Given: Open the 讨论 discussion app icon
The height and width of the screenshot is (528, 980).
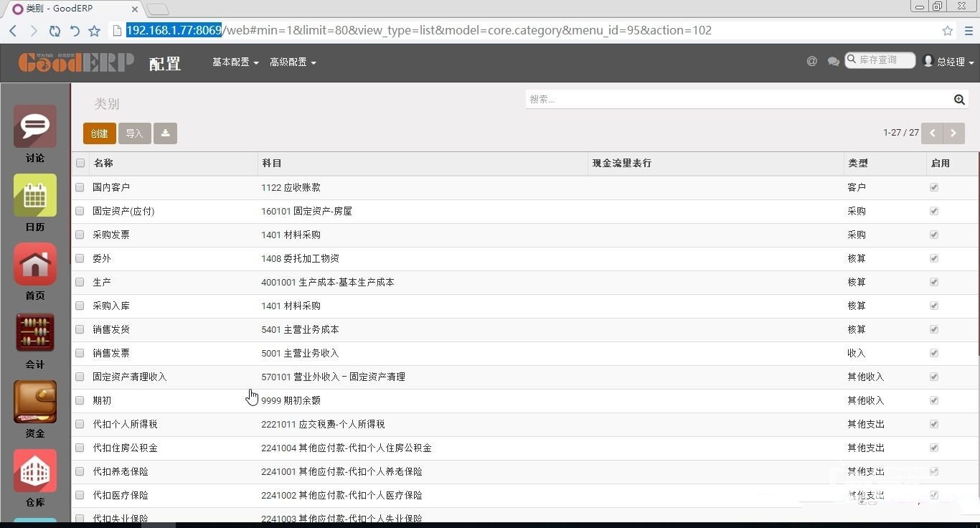Looking at the screenshot, I should [x=34, y=127].
